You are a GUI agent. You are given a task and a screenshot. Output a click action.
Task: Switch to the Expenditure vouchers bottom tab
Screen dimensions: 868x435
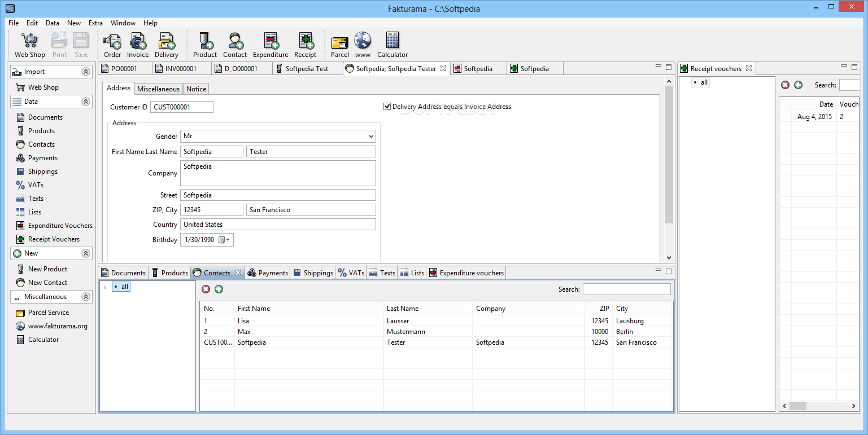coord(466,273)
